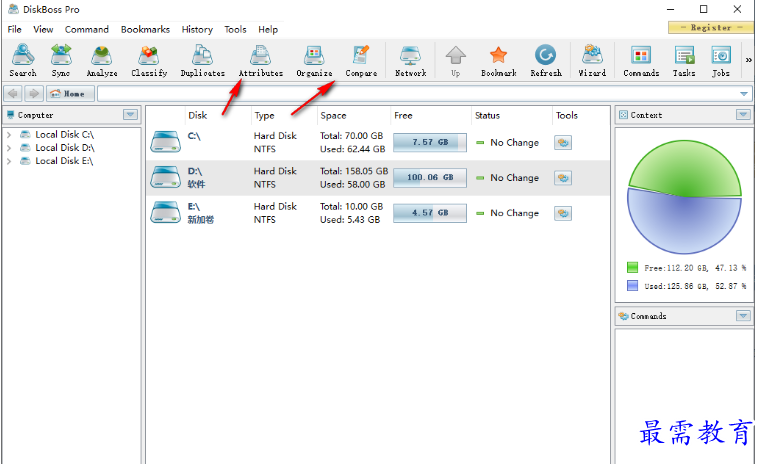Click 'Total: 70.00 GB' text

(x=351, y=136)
